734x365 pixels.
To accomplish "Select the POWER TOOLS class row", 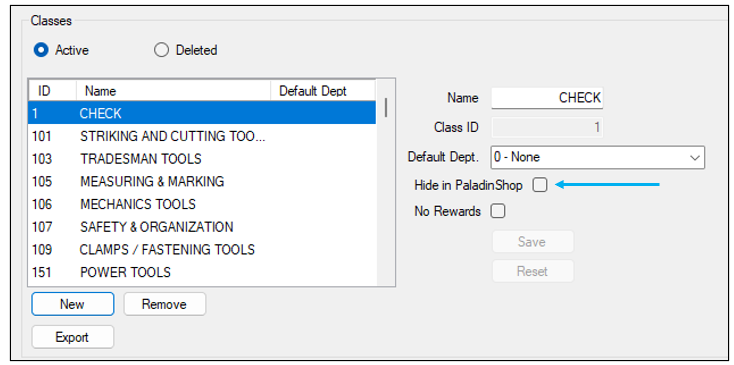I will pos(202,272).
